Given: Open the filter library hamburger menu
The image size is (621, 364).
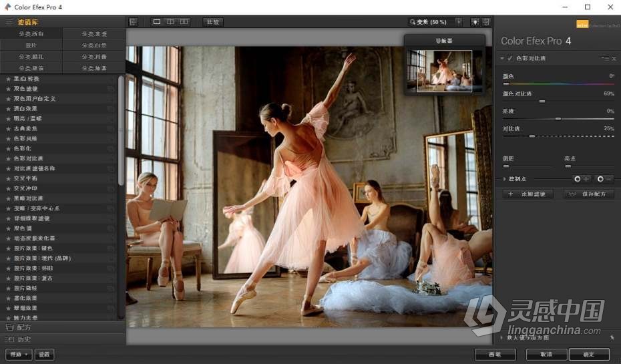Looking at the screenshot, I should [x=9, y=22].
